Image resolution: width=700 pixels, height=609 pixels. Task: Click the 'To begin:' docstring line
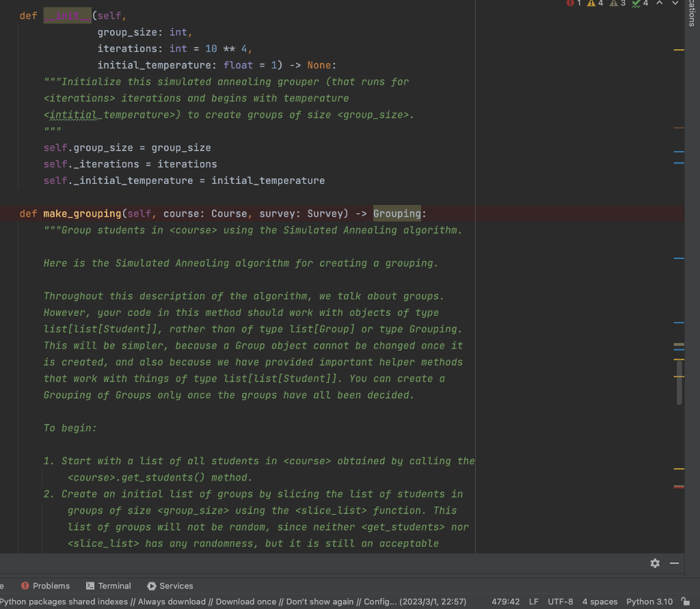click(x=70, y=428)
